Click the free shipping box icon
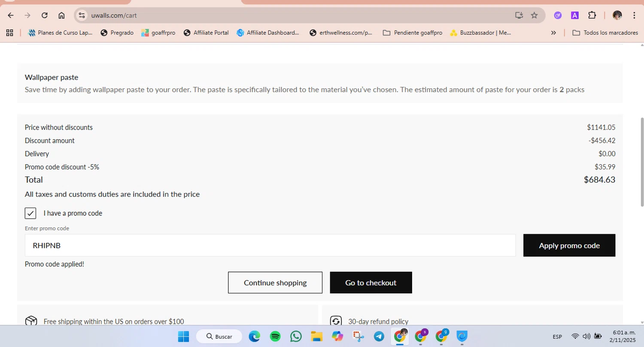644x347 pixels. click(31, 321)
